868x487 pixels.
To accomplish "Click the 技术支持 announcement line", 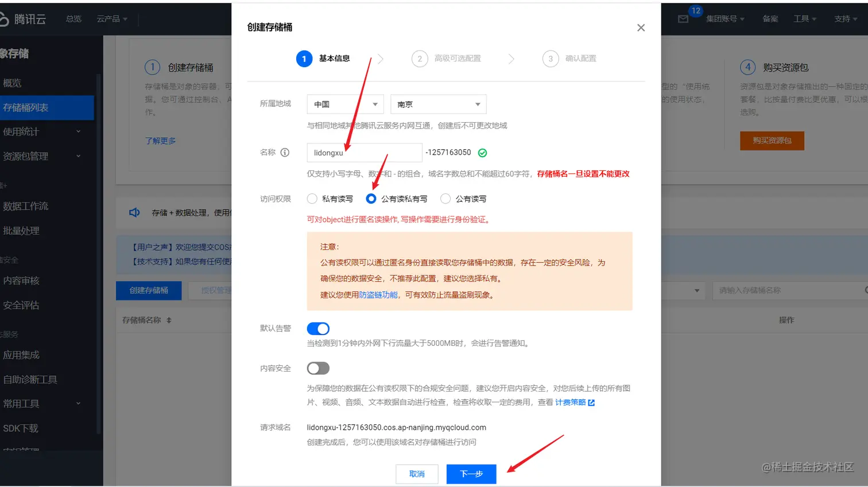I will pyautogui.click(x=181, y=262).
